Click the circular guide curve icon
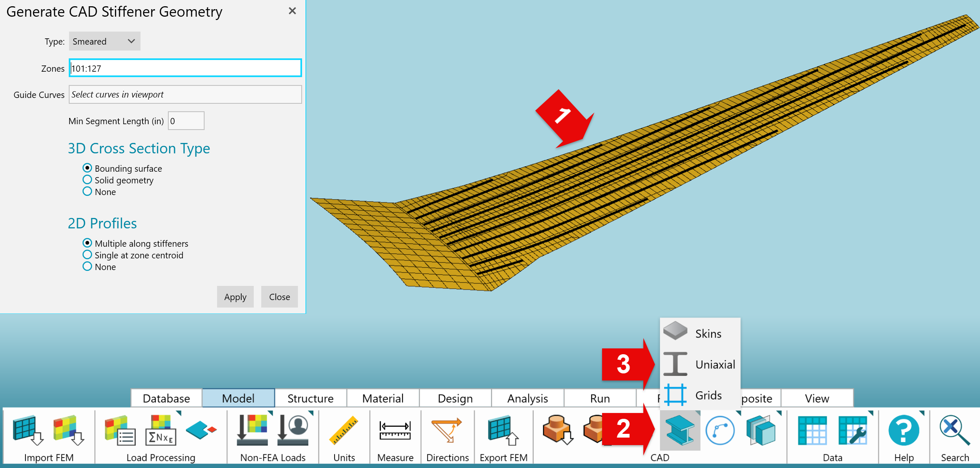The height and width of the screenshot is (468, 980). coord(720,430)
